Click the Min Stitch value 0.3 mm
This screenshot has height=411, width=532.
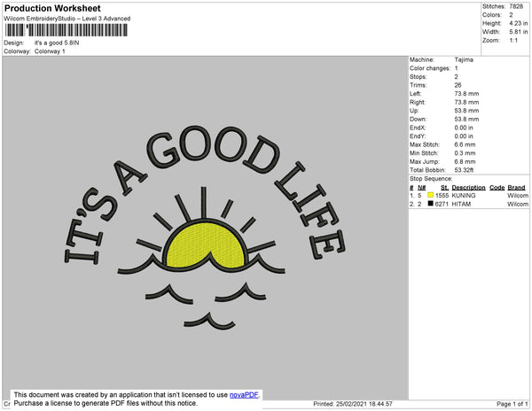coord(465,153)
